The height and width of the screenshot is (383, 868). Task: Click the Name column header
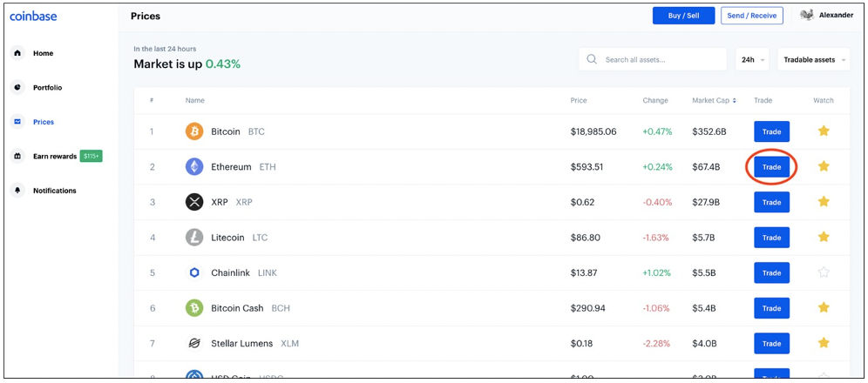(195, 101)
